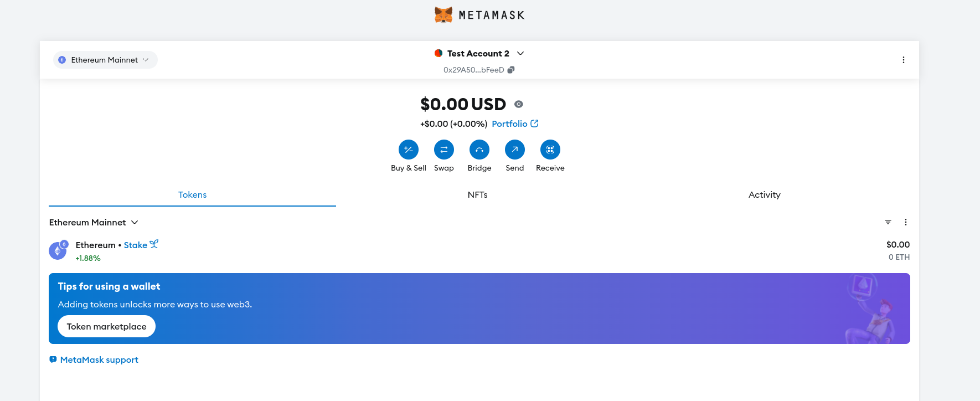
Task: Open the token list options menu
Action: coord(906,222)
